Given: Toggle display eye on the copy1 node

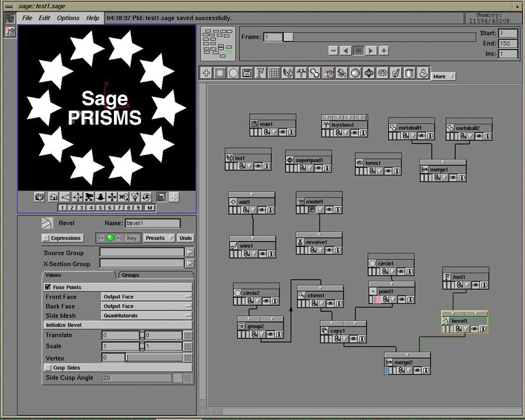Looking at the screenshot, I should pyautogui.click(x=353, y=339).
